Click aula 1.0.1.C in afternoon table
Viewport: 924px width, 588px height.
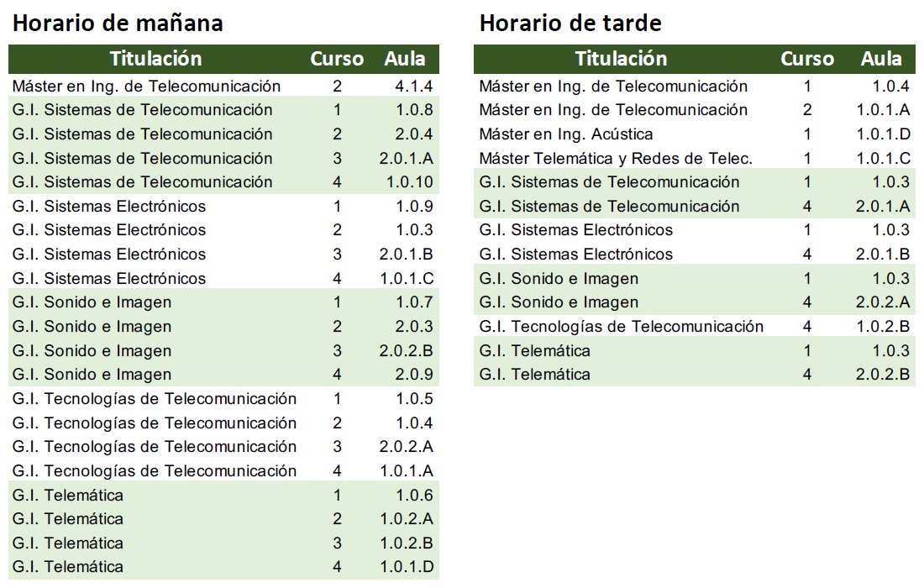pyautogui.click(x=883, y=159)
